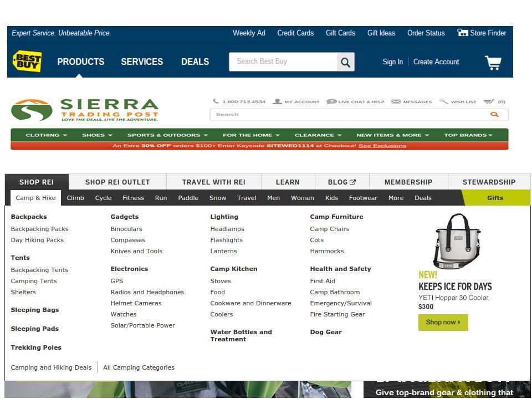
Task: Open Camp Chairs under Camp Furniture
Action: (x=329, y=229)
